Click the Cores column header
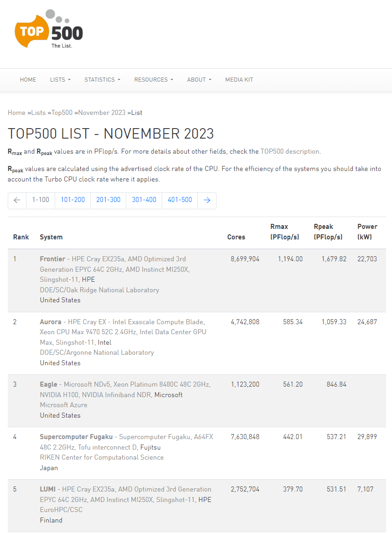This screenshot has width=392, height=533. click(236, 237)
